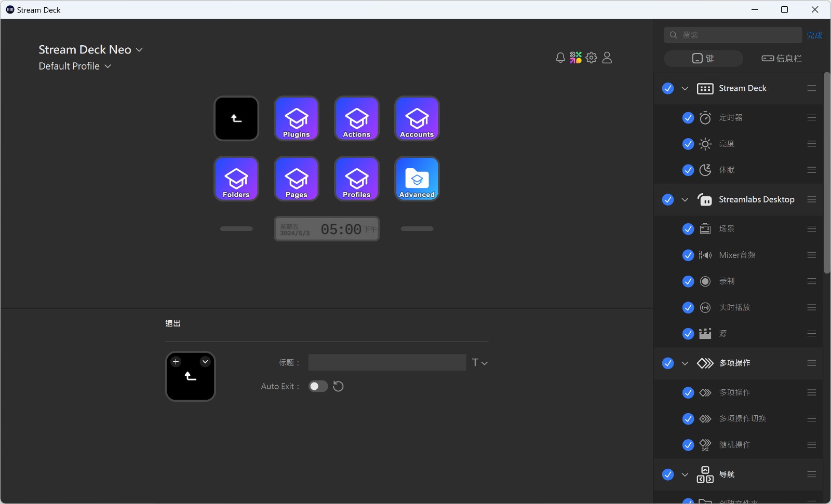Click the right touch point bar
This screenshot has width=831, height=504.
[417, 228]
